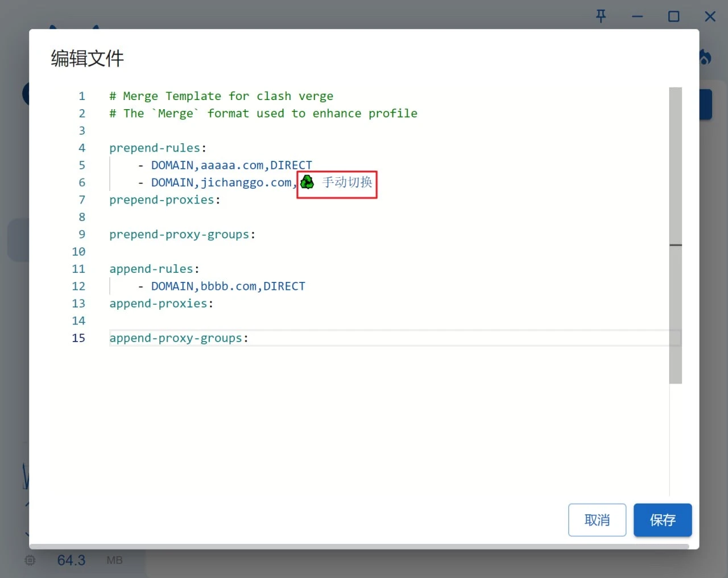This screenshot has width=728, height=578.
Task: Click the DOMAIN,bbbb.com,DIRECT rule
Action: click(x=227, y=286)
